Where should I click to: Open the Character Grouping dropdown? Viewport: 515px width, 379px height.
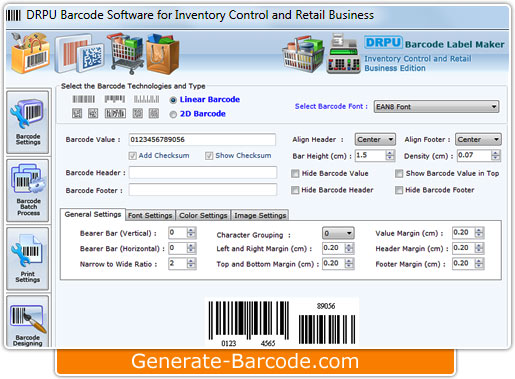(x=338, y=233)
